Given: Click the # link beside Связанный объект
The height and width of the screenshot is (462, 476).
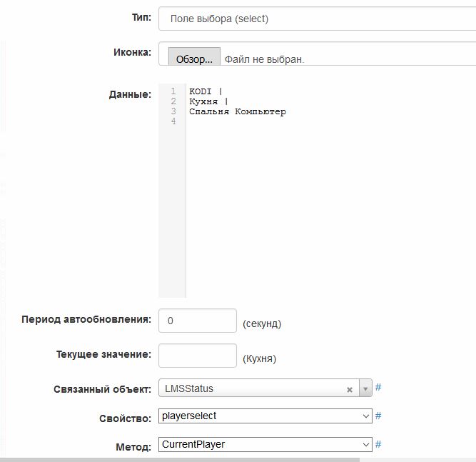Looking at the screenshot, I should click(x=378, y=388).
